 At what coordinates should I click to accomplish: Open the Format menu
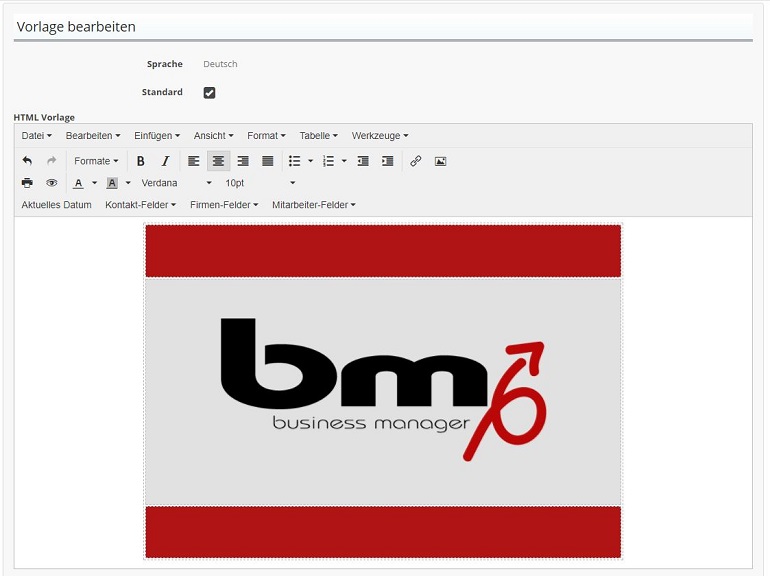(x=266, y=136)
